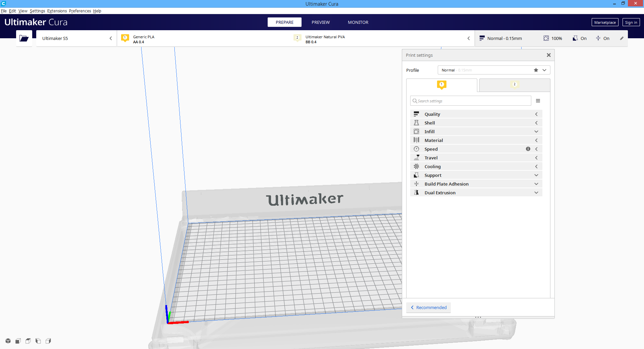The image size is (644, 349).
Task: Click the Normal - 0.15mm profile summary
Action: tap(500, 38)
